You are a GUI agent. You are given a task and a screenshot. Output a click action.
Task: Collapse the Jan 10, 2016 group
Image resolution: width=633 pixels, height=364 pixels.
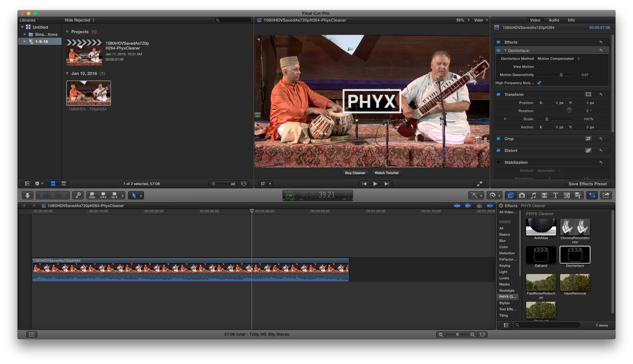(67, 73)
